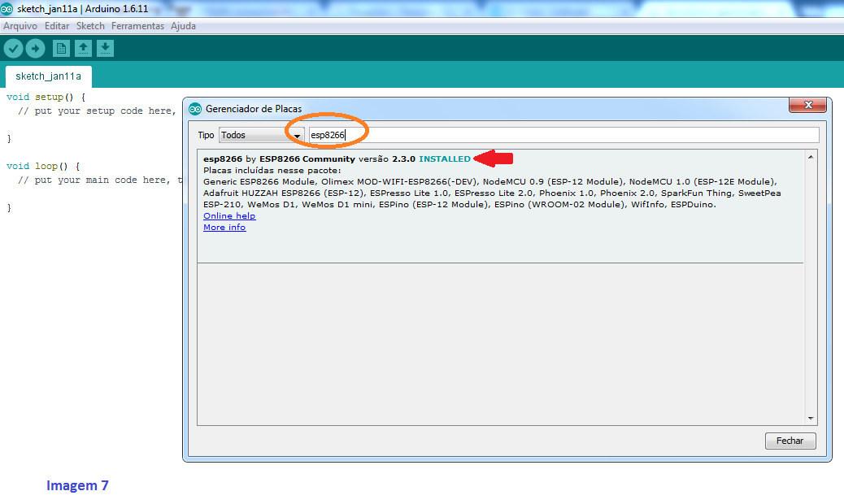844x504 pixels.
Task: Expand the Tipo dropdown showing Todos
Action: (x=262, y=135)
